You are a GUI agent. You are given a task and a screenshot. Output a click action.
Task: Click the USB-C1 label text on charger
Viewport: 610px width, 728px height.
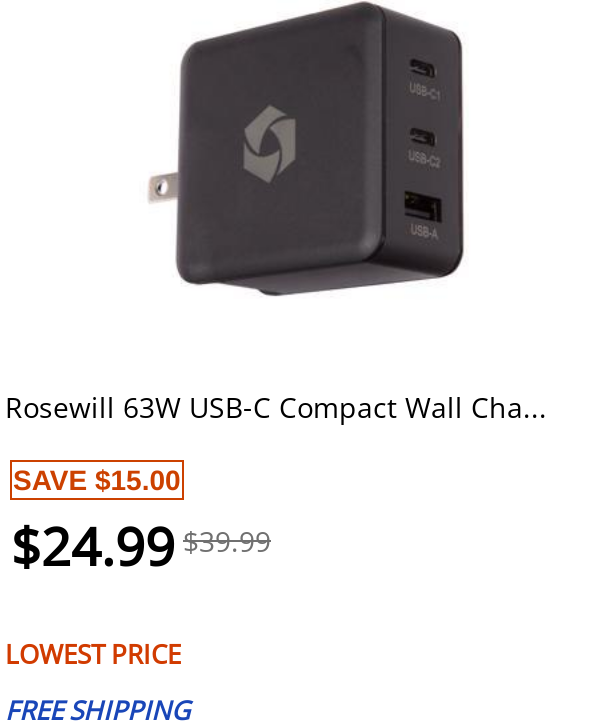tap(424, 91)
